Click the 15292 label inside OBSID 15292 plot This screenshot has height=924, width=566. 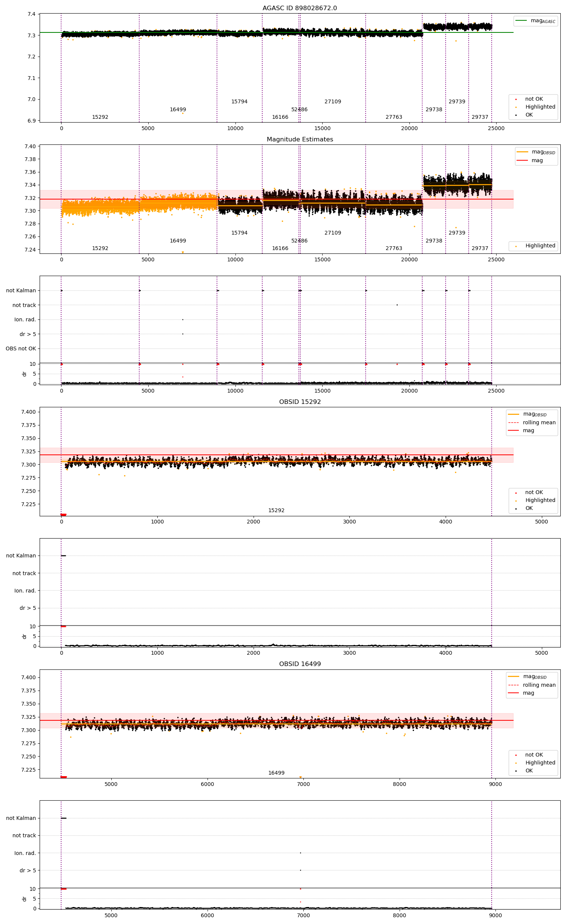pos(276,510)
